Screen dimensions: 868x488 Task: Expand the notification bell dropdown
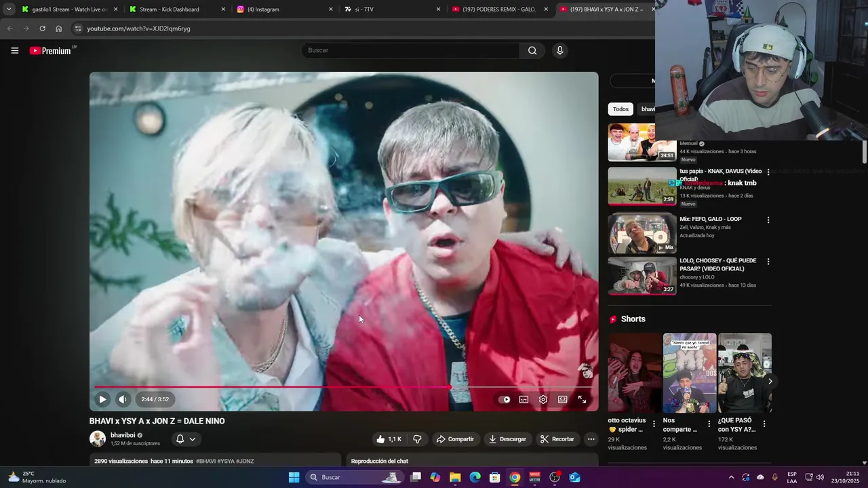point(185,439)
